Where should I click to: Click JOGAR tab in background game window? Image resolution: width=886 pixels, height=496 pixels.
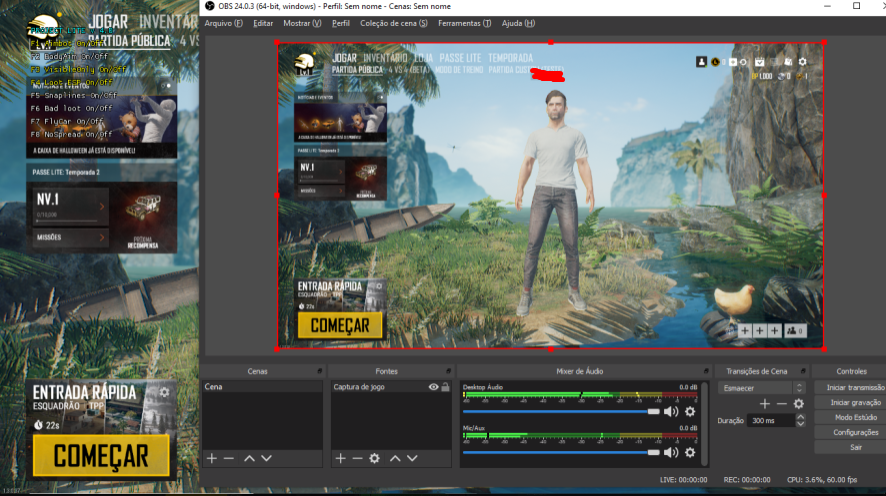point(108,22)
